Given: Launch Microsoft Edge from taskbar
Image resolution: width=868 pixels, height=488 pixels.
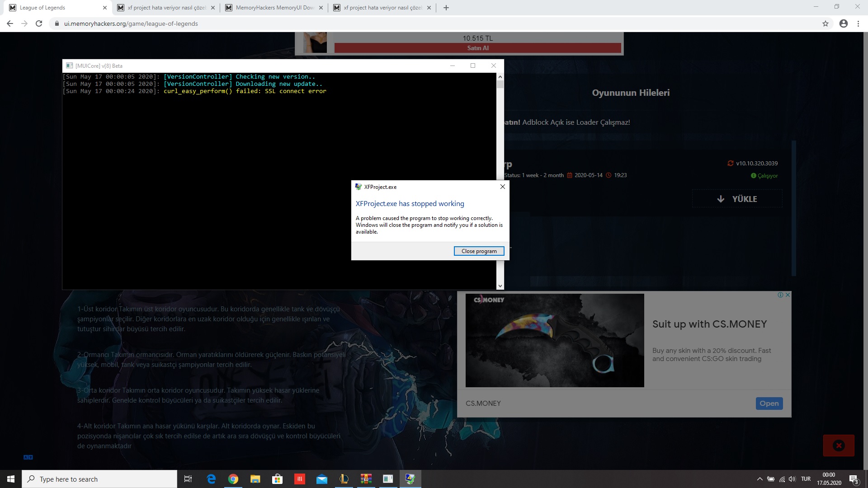Looking at the screenshot, I should point(211,479).
